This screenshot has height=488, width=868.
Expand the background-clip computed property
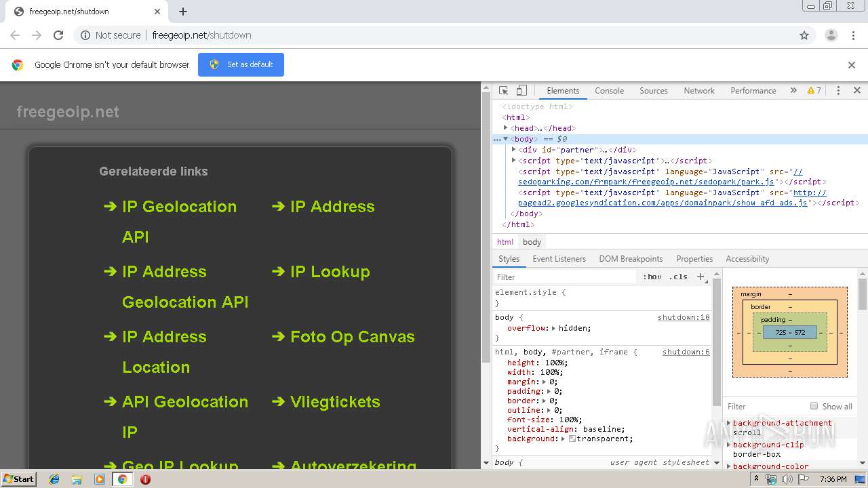(x=729, y=445)
